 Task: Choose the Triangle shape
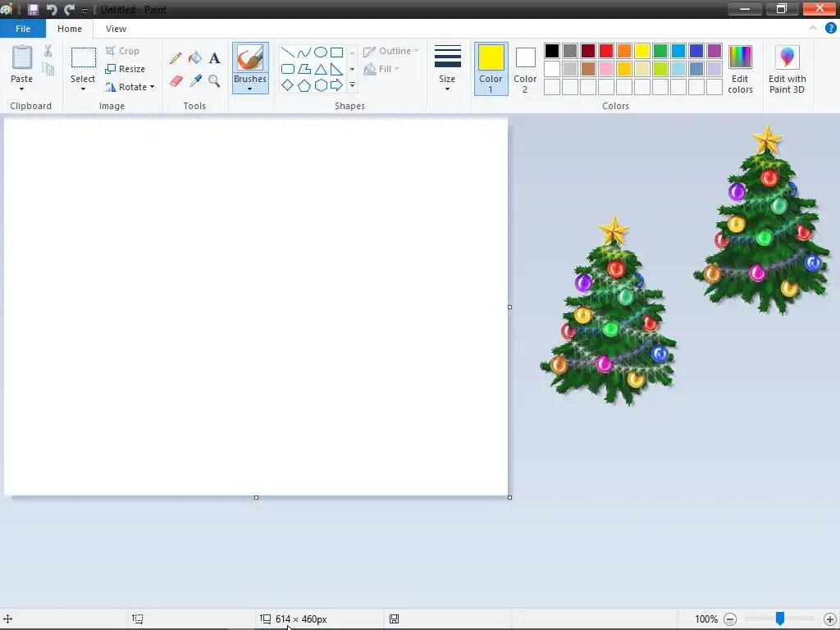pos(321,69)
